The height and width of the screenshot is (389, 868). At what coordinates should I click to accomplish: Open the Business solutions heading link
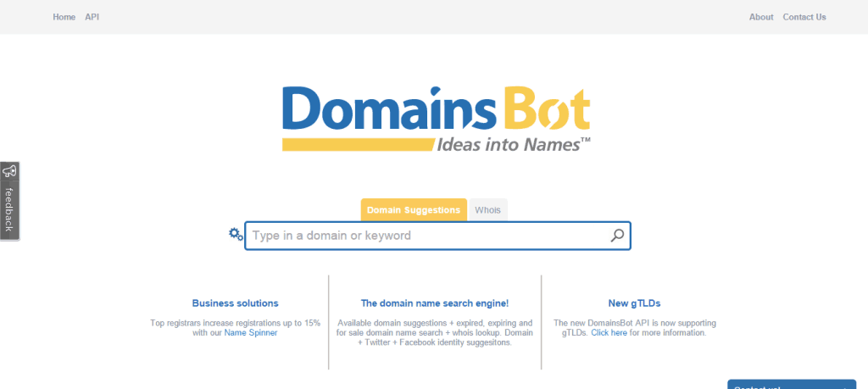pyautogui.click(x=236, y=303)
